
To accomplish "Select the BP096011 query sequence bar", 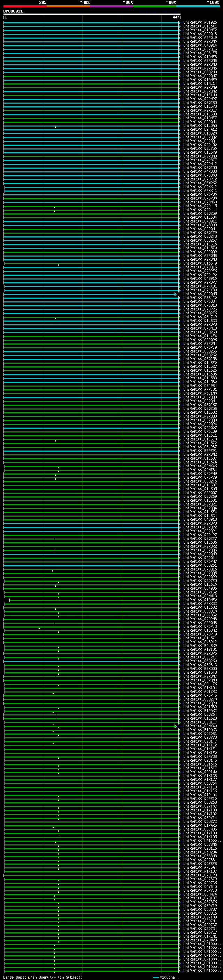I will tap(92, 14).
